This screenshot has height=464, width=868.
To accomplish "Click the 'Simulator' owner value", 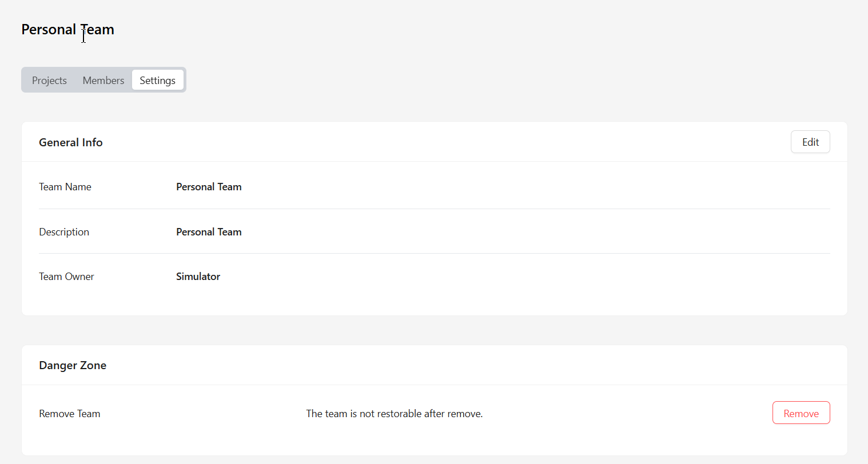I will pyautogui.click(x=198, y=277).
